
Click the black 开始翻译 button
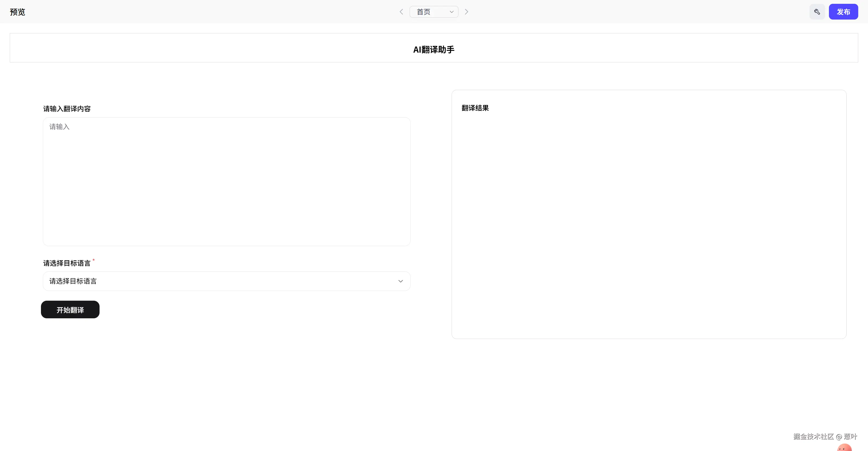[x=70, y=309]
